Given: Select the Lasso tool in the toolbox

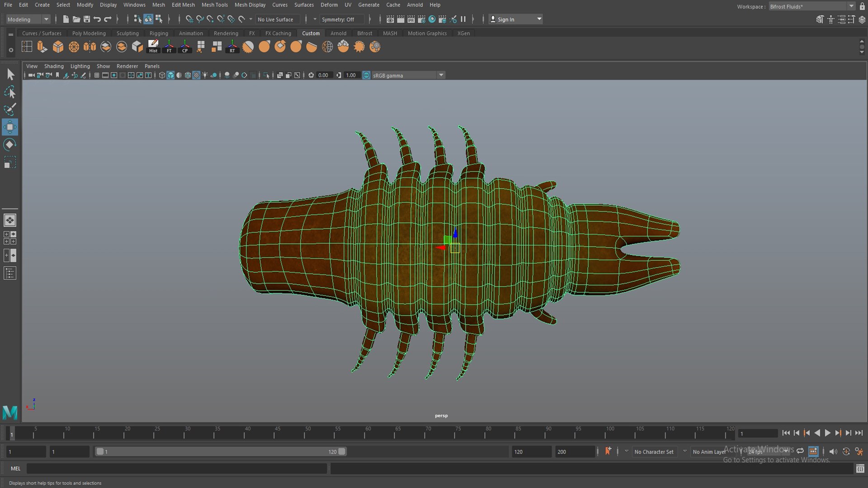Looking at the screenshot, I should pos(10,92).
